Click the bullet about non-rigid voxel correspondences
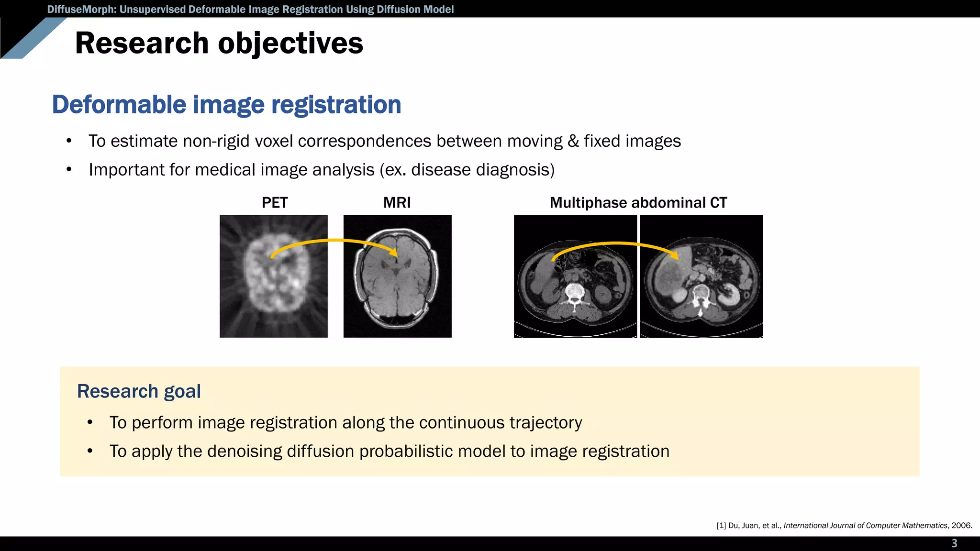Viewport: 980px width, 551px height. pyautogui.click(x=384, y=141)
